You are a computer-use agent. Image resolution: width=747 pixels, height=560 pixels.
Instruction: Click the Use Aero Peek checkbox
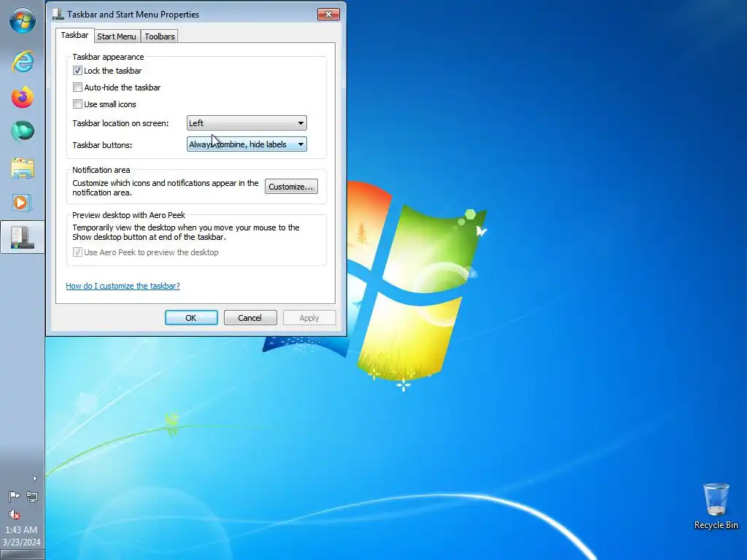(x=77, y=252)
